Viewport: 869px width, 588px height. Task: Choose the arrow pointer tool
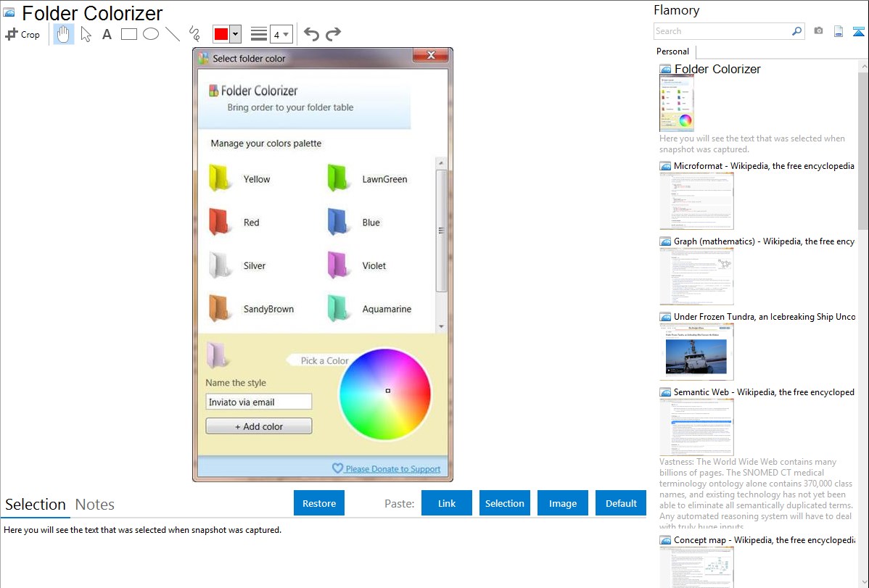[x=86, y=34]
